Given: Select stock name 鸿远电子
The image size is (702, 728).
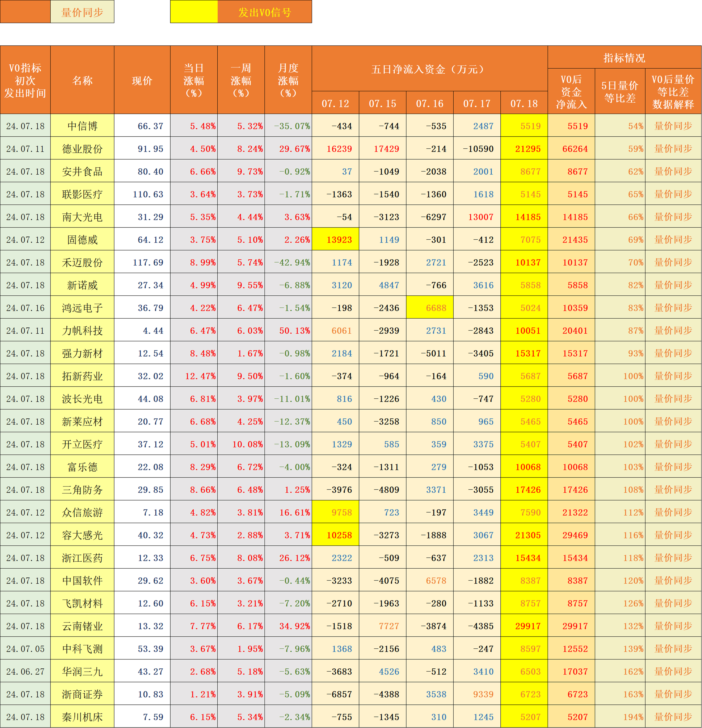Looking at the screenshot, I should click(82, 308).
